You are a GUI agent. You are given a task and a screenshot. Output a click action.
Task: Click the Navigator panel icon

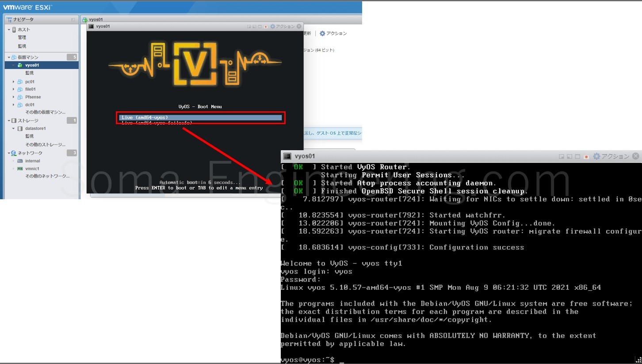[x=9, y=19]
